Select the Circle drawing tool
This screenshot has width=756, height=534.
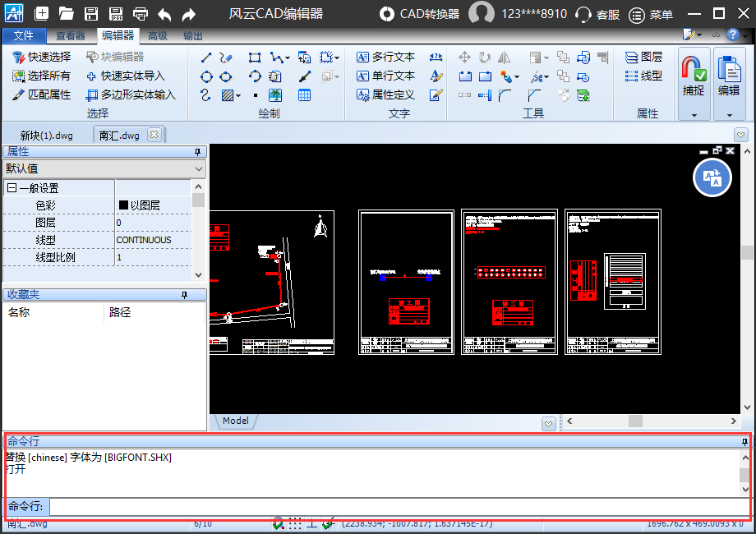click(206, 76)
